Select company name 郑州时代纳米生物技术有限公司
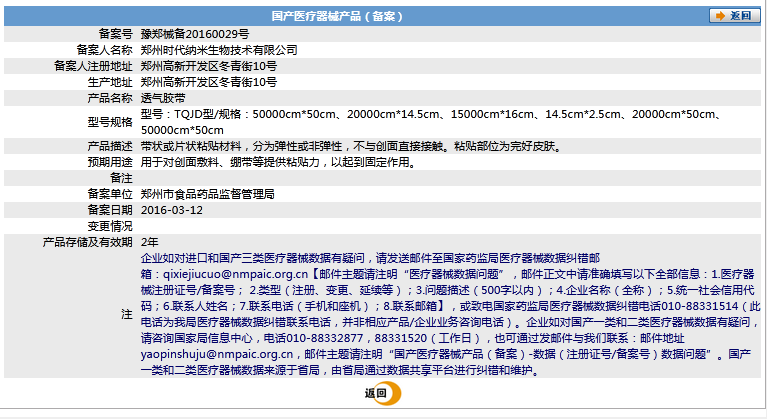The image size is (767, 419). pyautogui.click(x=219, y=50)
